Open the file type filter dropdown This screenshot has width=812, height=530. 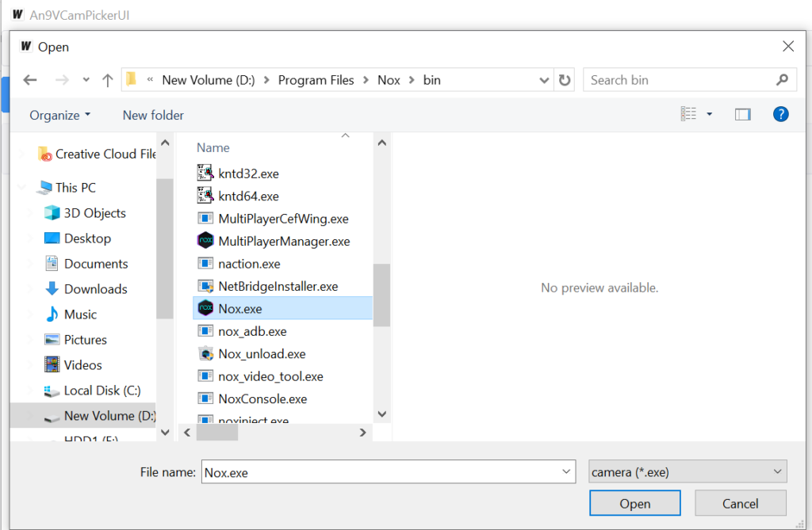688,472
